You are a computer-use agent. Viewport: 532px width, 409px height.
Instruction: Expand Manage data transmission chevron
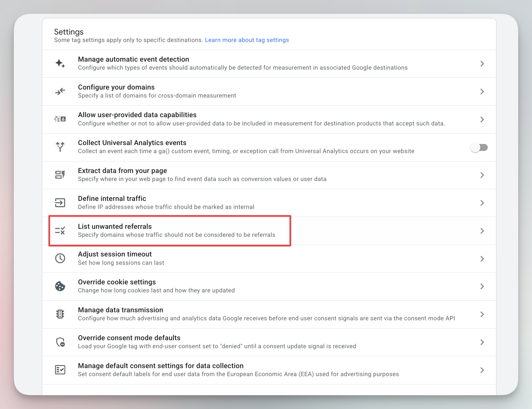click(482, 314)
